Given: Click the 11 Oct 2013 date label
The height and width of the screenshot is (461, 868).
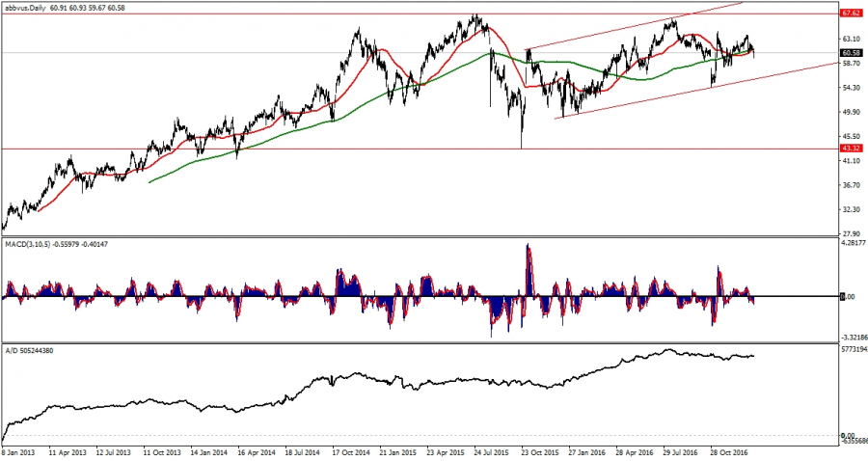Looking at the screenshot, I should [x=163, y=450].
